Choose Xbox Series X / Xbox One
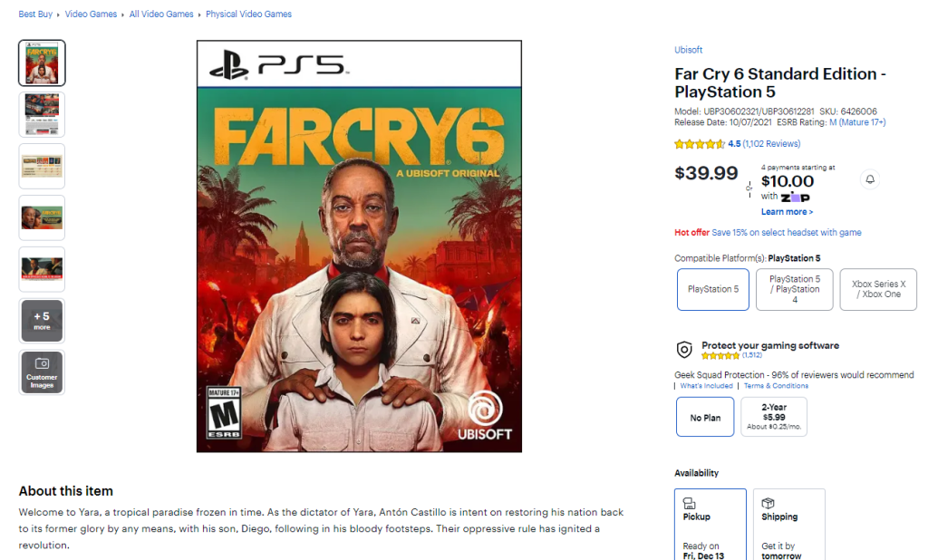 [x=877, y=289]
